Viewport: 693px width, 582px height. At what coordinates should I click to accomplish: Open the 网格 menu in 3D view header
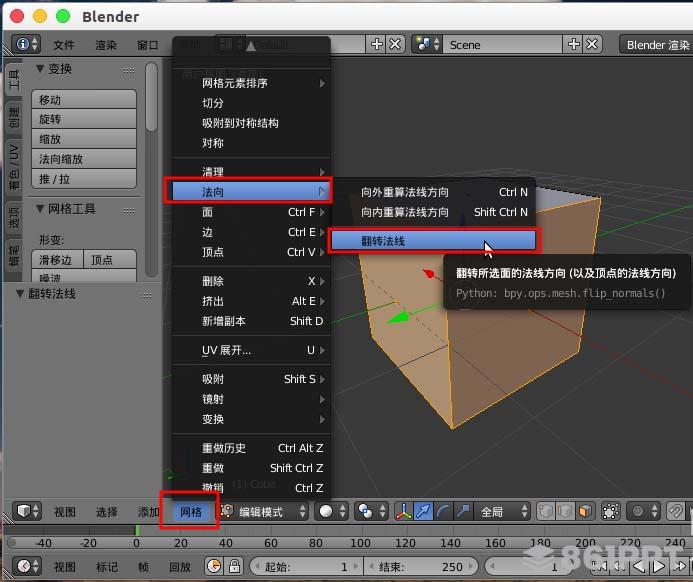[190, 512]
